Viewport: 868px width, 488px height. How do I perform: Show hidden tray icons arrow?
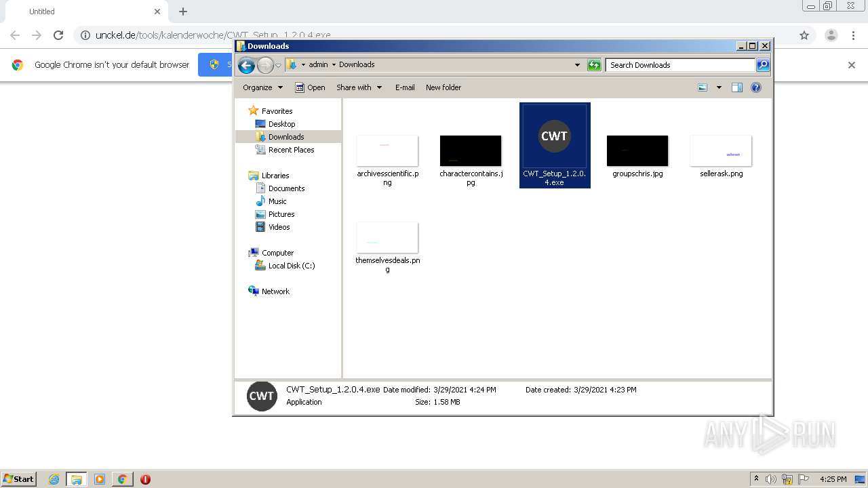click(756, 479)
